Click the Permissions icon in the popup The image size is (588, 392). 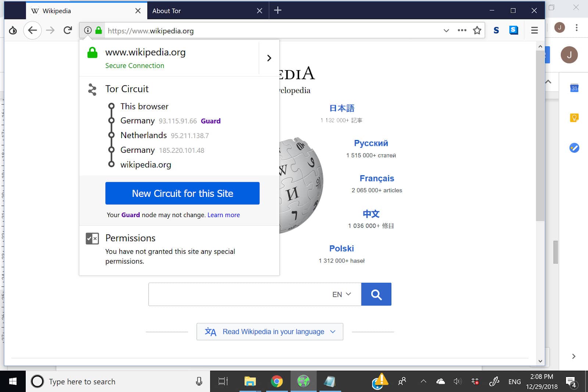[92, 238]
